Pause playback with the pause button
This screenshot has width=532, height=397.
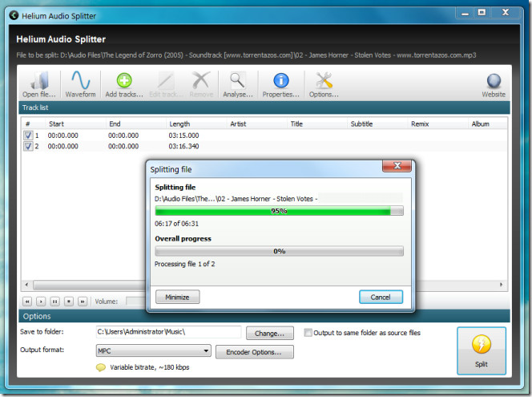tap(55, 302)
